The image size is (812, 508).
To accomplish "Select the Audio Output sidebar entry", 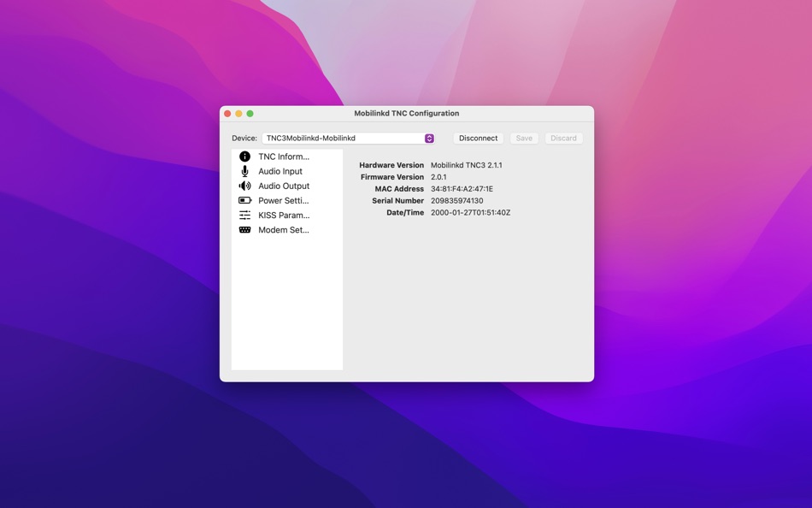I will click(x=282, y=186).
